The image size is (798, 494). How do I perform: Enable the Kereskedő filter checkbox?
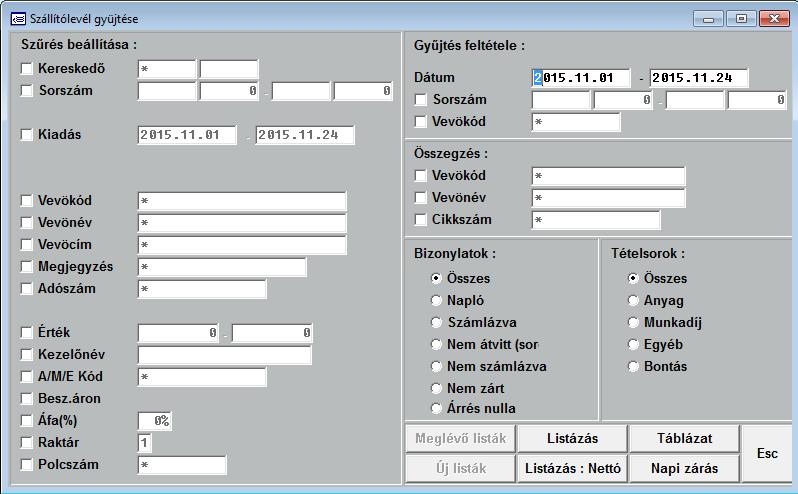click(x=26, y=68)
